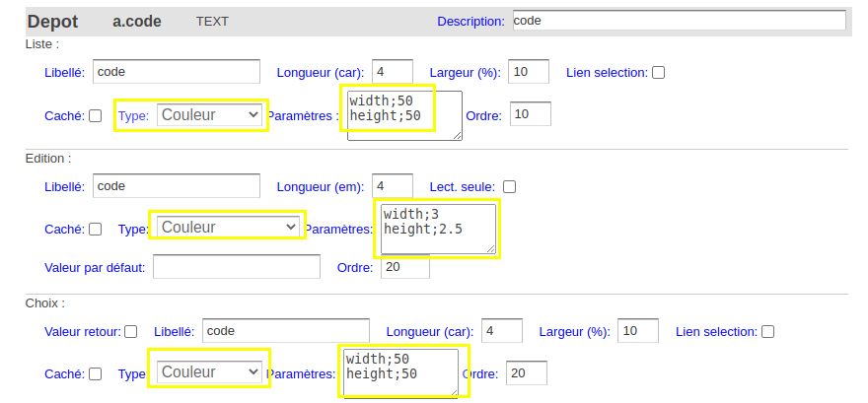Click the Ordre field in Edition section
Viewport: 868px width, 403px height.
(x=405, y=267)
